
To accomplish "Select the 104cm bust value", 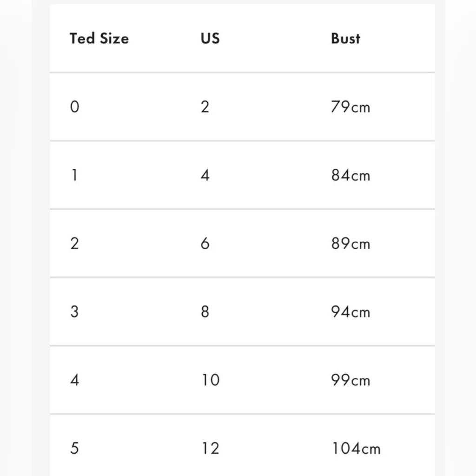I will pyautogui.click(x=356, y=448).
